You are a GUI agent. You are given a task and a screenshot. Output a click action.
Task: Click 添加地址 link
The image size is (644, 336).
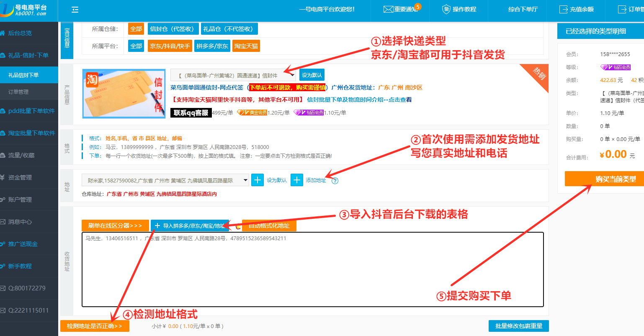click(x=316, y=180)
